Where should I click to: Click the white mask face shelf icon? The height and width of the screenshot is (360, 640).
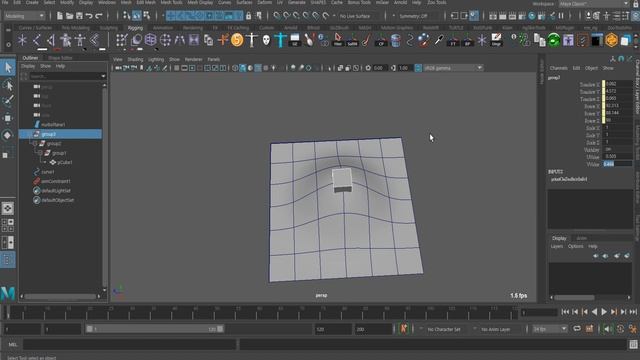pos(266,40)
